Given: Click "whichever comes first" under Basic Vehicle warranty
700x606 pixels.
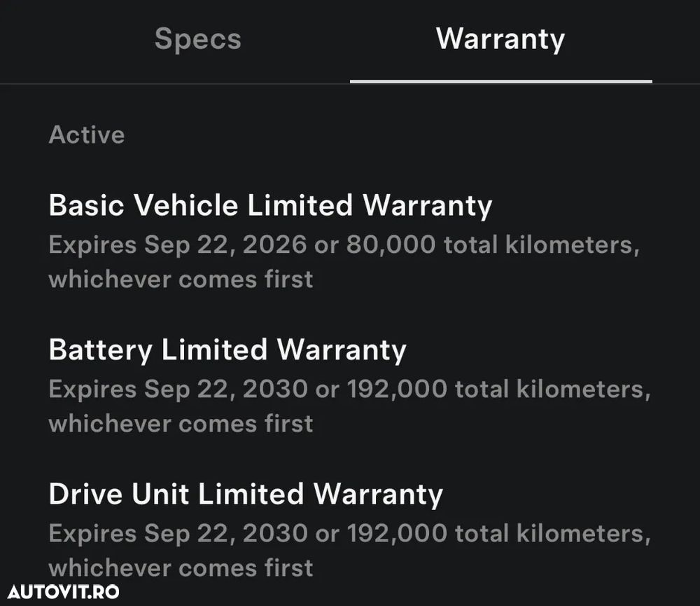Looking at the screenshot, I should point(181,280).
